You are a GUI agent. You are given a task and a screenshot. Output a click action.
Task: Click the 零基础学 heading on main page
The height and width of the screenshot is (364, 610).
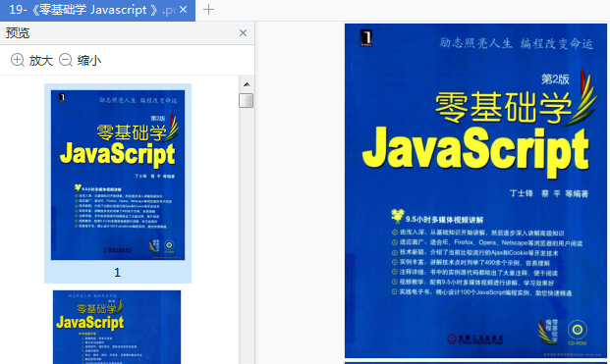pos(503,107)
